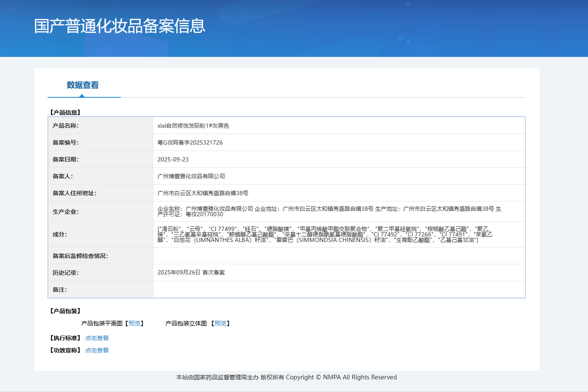588x392 pixels.
Task: Select the 备案人住所地址 address value
Action: [203, 193]
